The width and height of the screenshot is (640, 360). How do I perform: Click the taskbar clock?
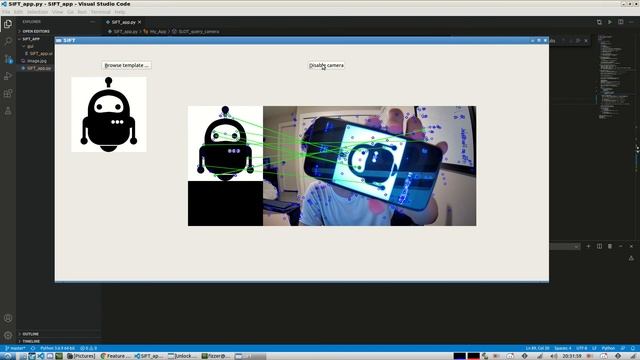coord(571,356)
